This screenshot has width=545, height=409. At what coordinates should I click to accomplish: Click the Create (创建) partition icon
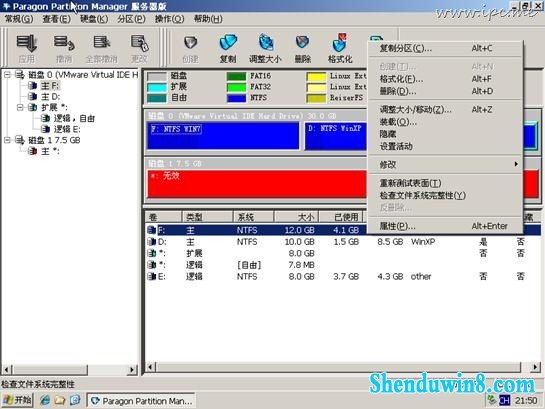click(190, 48)
